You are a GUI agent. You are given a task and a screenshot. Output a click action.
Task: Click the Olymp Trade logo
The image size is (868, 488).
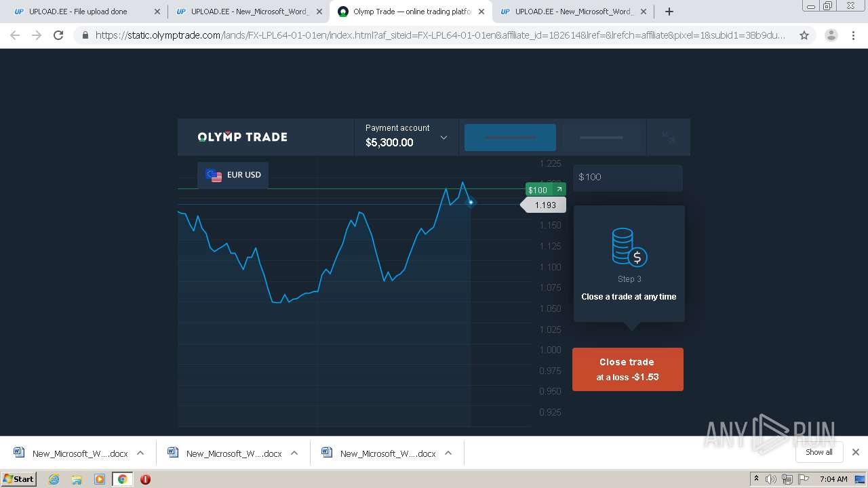pos(242,137)
